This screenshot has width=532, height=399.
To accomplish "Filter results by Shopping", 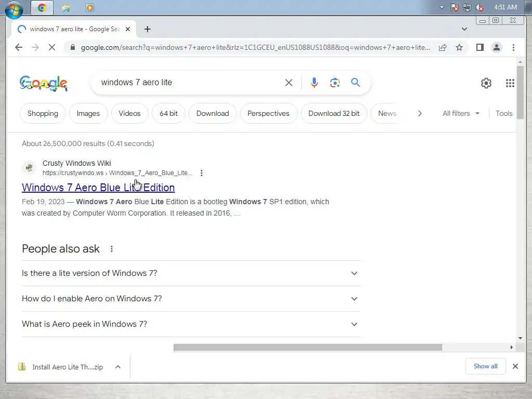I will coord(43,113).
